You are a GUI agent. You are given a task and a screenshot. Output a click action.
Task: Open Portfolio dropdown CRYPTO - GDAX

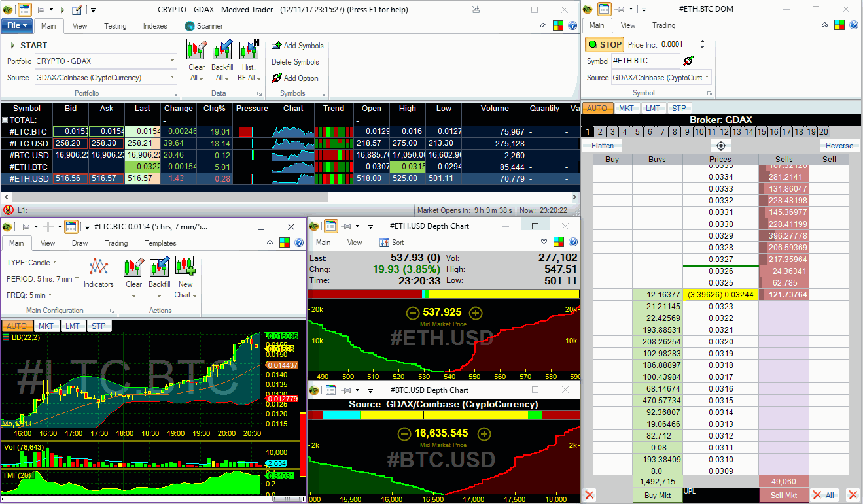[x=105, y=61]
